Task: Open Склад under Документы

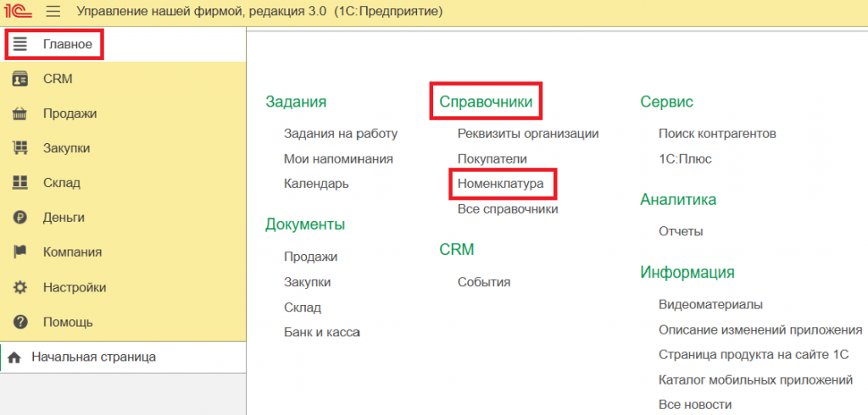Action: point(303,307)
